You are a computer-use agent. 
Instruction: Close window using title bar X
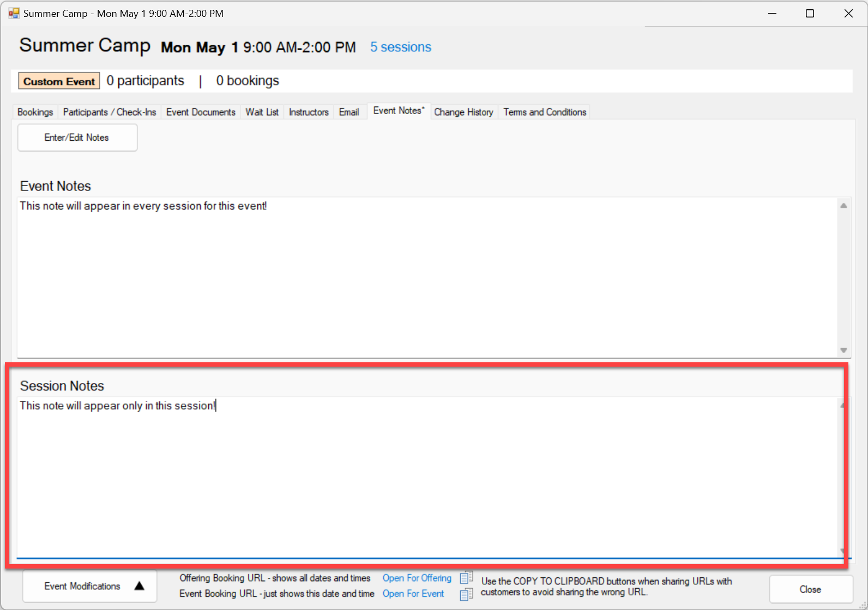tap(848, 13)
